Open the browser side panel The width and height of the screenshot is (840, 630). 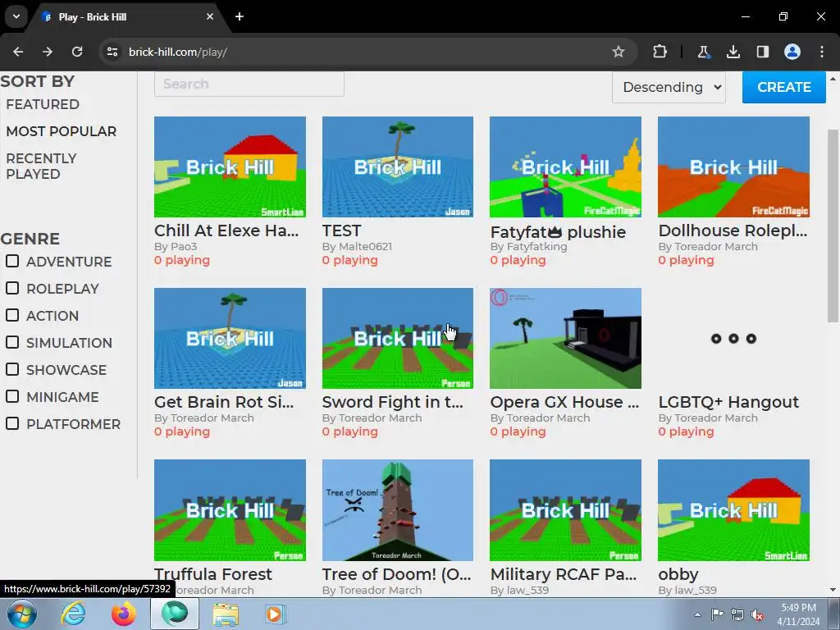coord(762,52)
